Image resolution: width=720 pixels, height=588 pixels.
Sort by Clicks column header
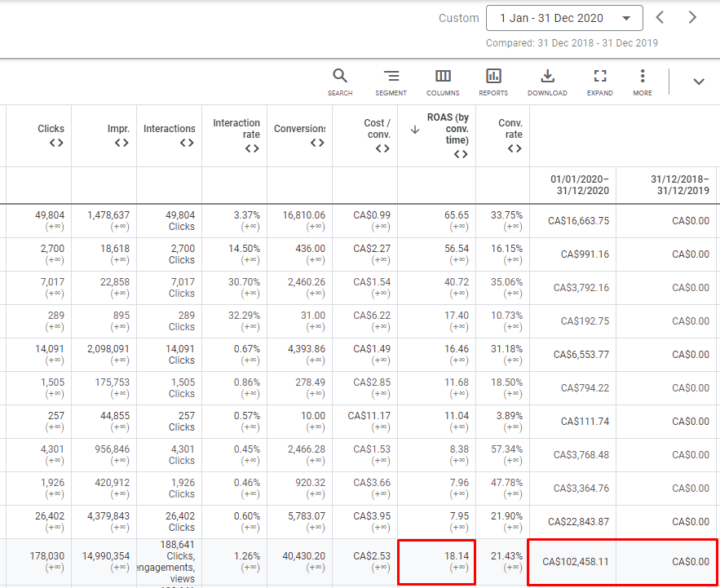point(51,129)
